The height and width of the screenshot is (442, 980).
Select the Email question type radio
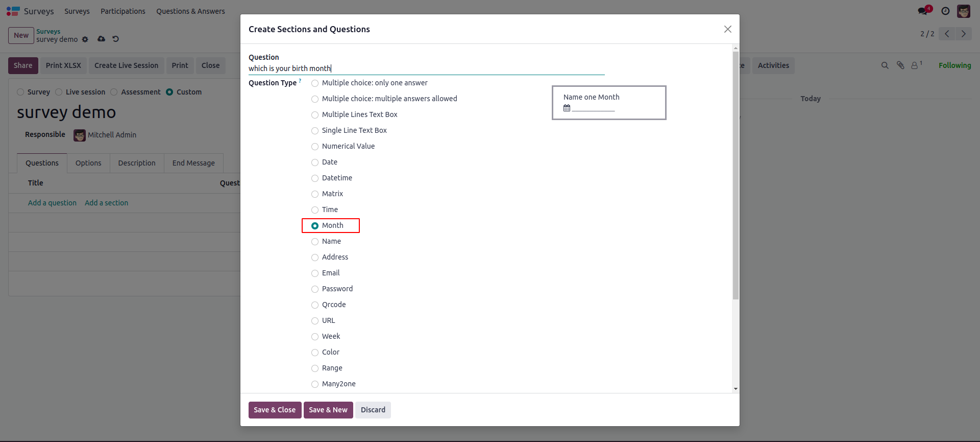click(315, 273)
